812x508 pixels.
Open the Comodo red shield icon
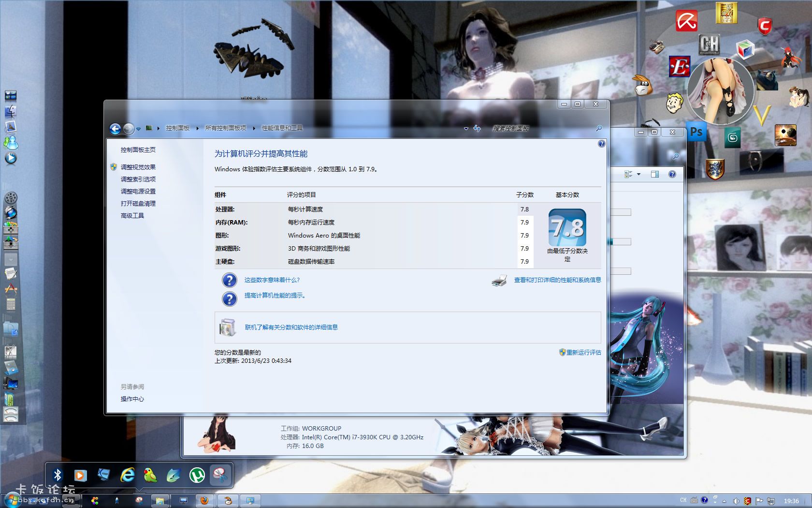764,25
